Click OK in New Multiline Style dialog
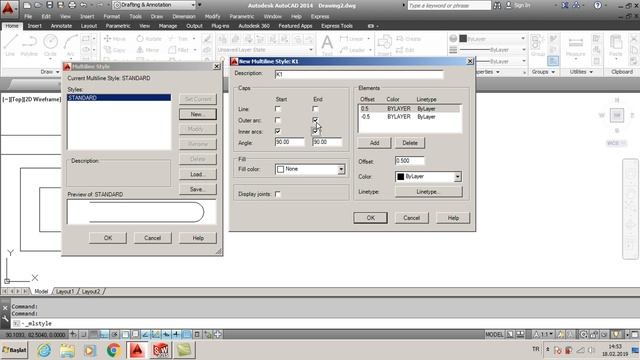This screenshot has height=360, width=640. [371, 218]
